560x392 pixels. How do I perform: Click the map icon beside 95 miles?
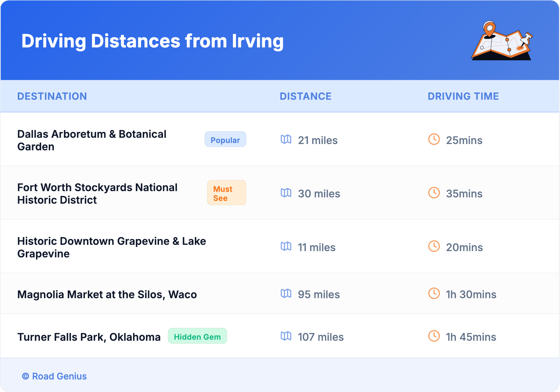pos(286,294)
